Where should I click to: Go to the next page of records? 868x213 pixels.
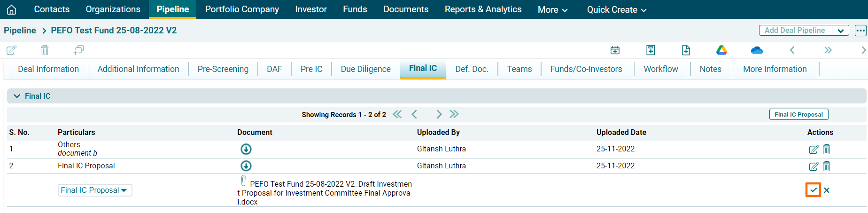(x=439, y=114)
